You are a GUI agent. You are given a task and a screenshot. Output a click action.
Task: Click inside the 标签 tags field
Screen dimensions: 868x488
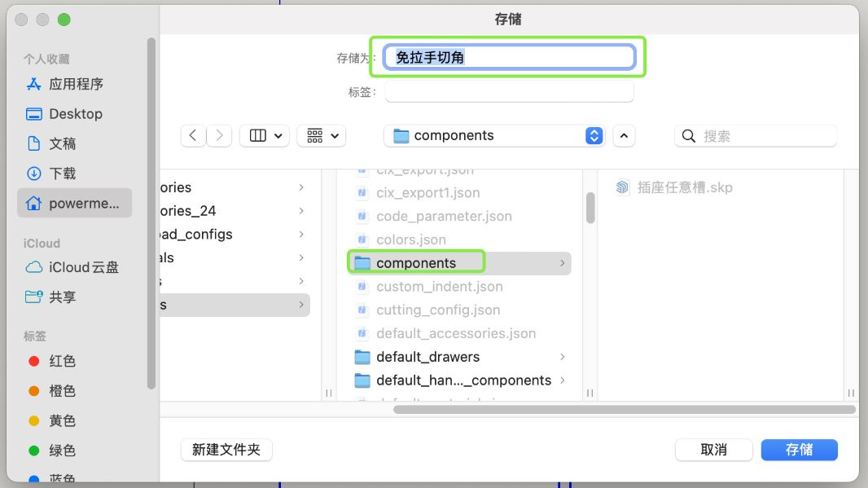[x=509, y=91]
